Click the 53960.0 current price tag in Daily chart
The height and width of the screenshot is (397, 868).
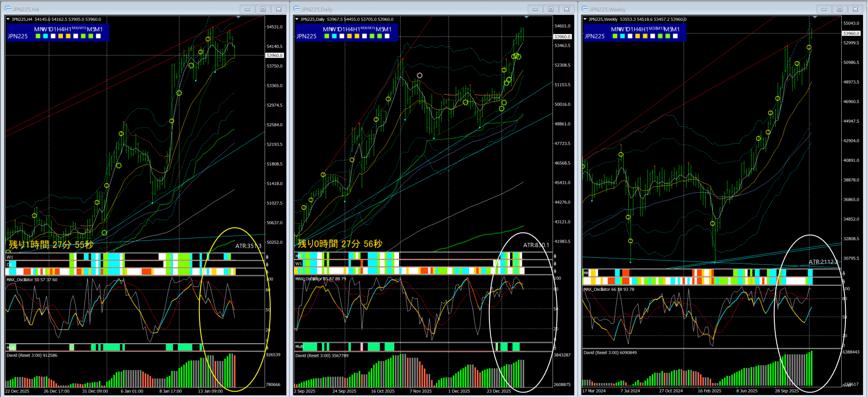point(562,37)
